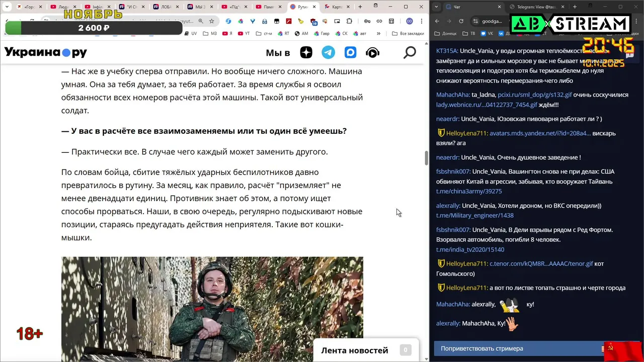The width and height of the screenshot is (644, 362).
Task: Open the МЗ bookmark folder
Action: tap(210, 33)
